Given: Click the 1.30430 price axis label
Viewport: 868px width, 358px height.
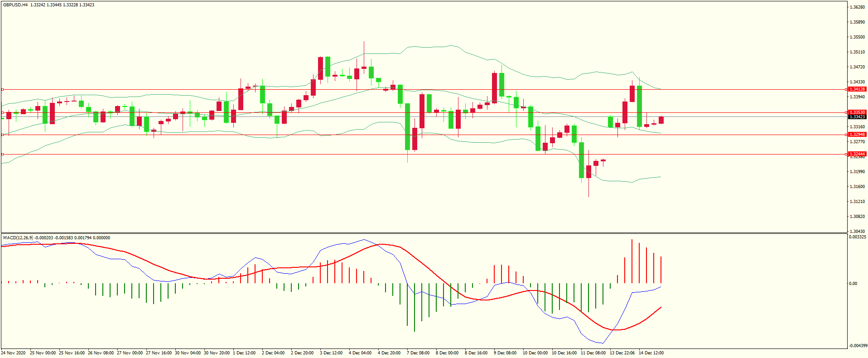Looking at the screenshot, I should [857, 232].
